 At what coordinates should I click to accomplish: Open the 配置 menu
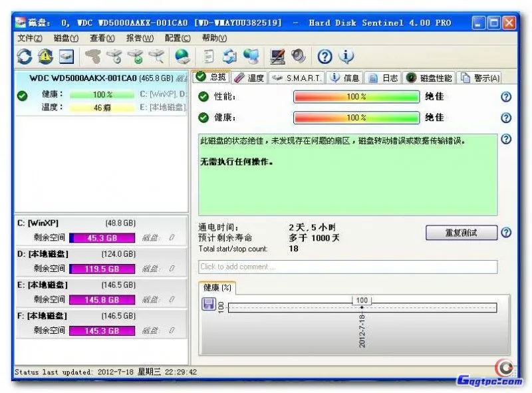point(176,38)
